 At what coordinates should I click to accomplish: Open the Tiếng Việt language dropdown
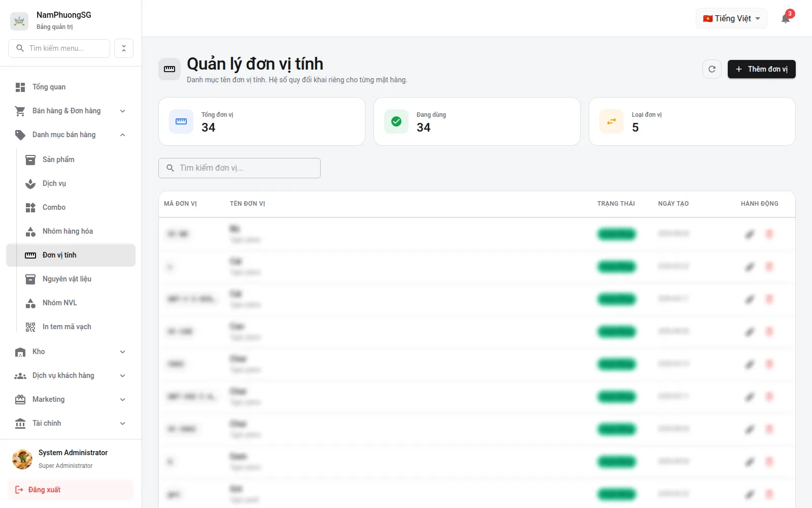[731, 18]
